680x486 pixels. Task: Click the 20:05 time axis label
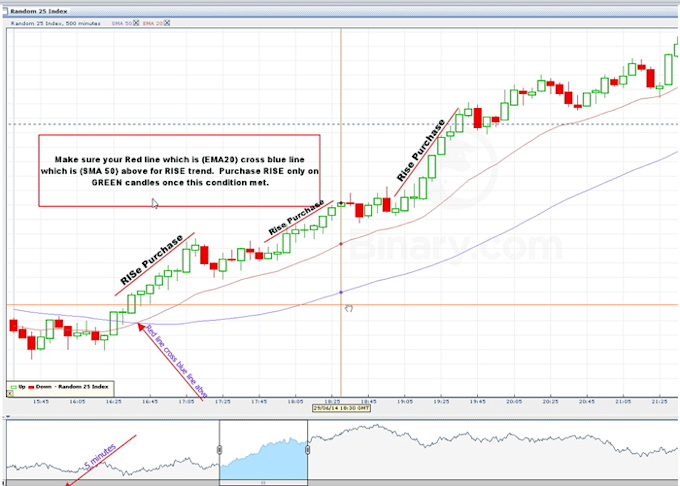pos(514,401)
